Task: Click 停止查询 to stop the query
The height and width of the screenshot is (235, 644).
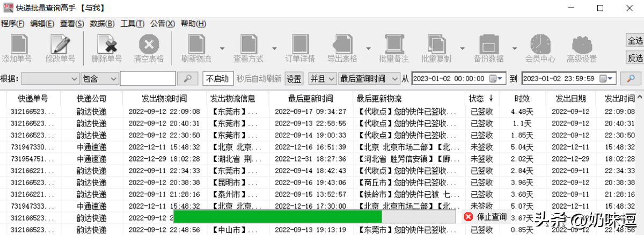Action: 492,217
